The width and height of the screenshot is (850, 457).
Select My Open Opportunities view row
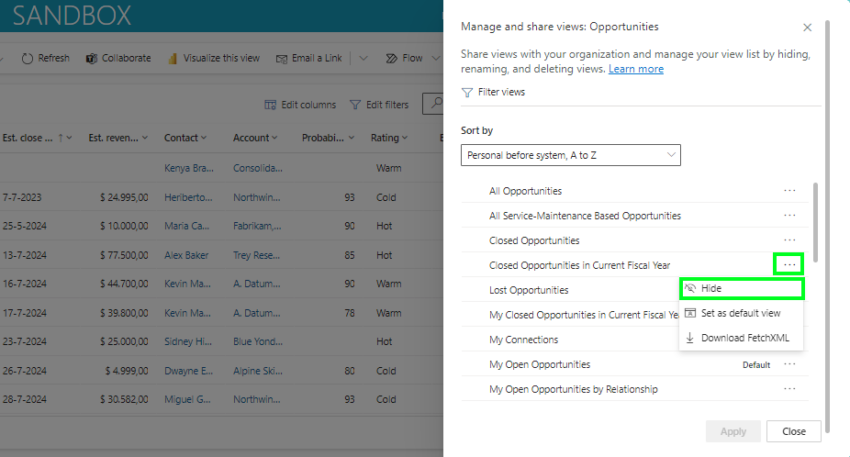tap(634, 364)
